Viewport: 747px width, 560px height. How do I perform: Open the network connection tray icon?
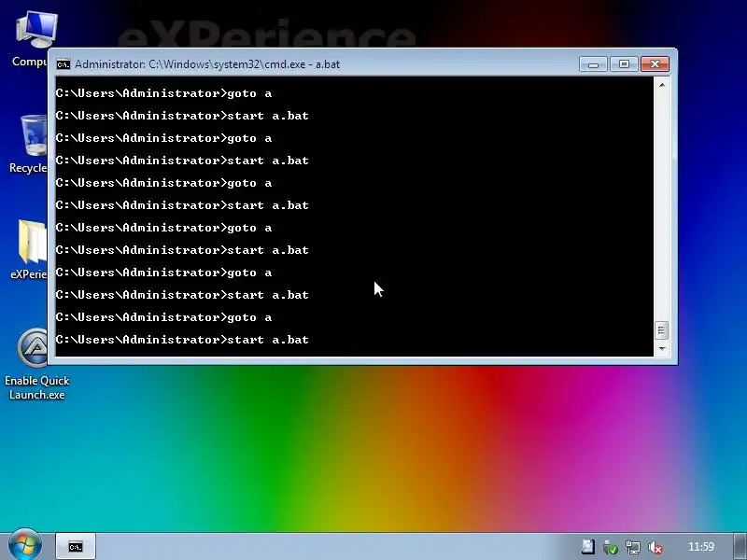[633, 547]
